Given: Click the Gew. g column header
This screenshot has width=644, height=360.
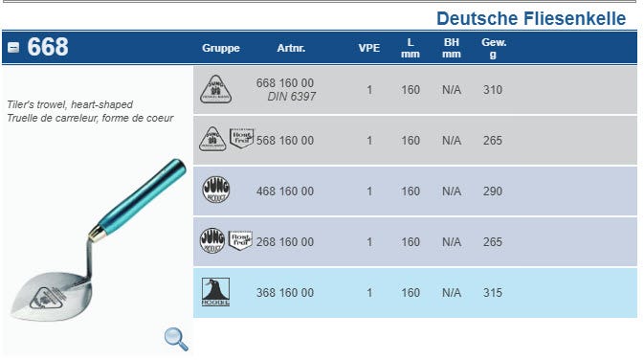Looking at the screenshot, I should tap(494, 48).
